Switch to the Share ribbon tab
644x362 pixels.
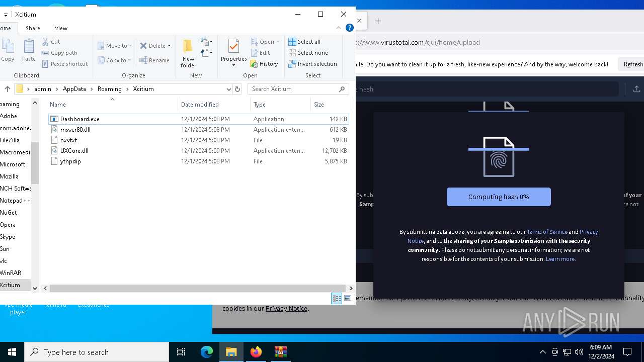point(33,28)
